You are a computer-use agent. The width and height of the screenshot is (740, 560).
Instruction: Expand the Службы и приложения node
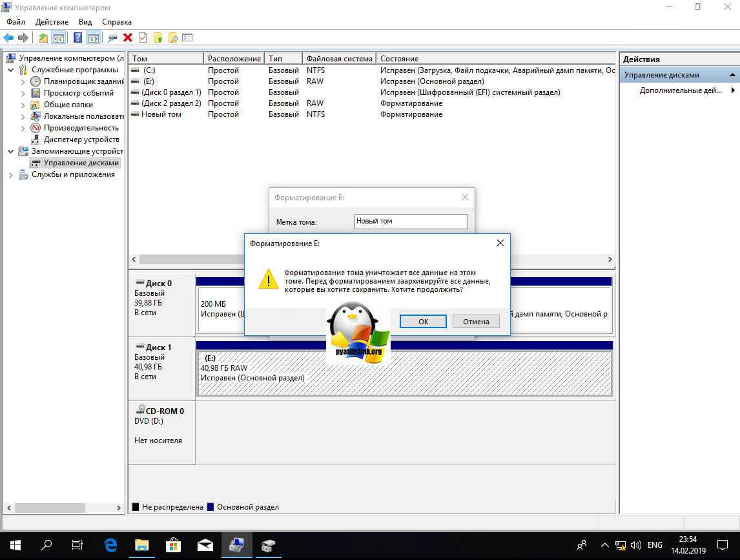(x=11, y=174)
